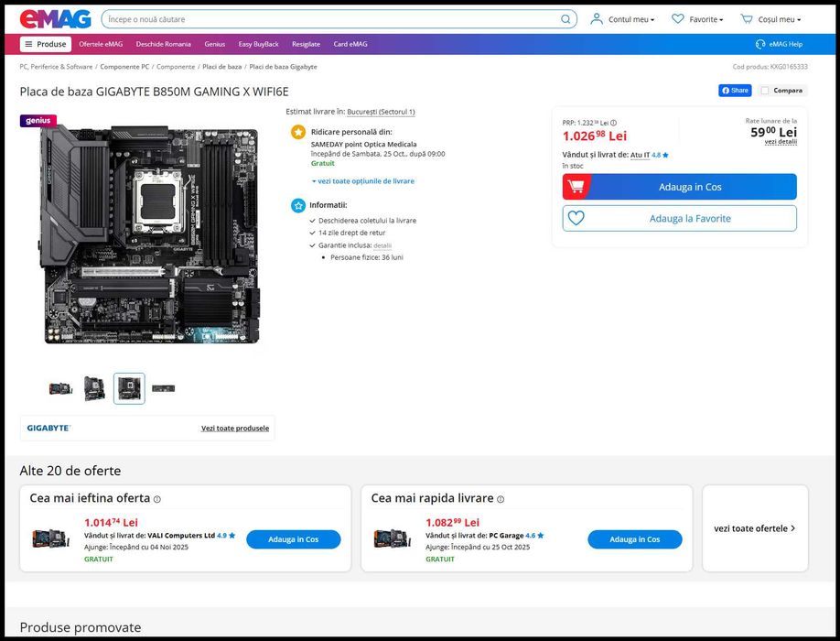Open Placi de baza Gigabyte breadcrumb

[284, 67]
